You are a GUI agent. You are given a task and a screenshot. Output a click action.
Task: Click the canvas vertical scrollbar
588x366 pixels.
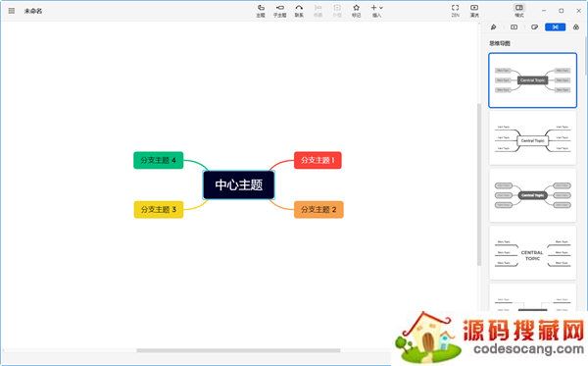click(479, 184)
